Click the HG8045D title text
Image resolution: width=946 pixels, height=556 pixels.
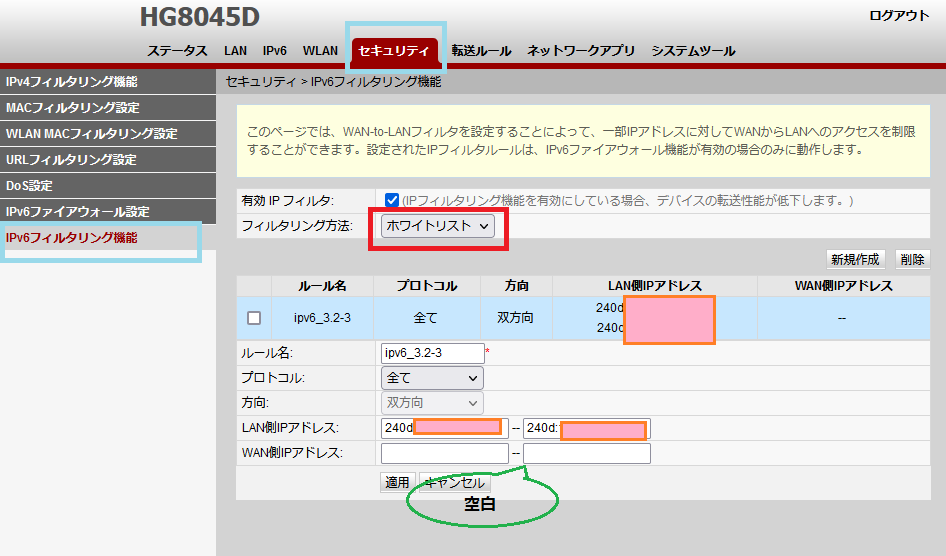(x=200, y=17)
